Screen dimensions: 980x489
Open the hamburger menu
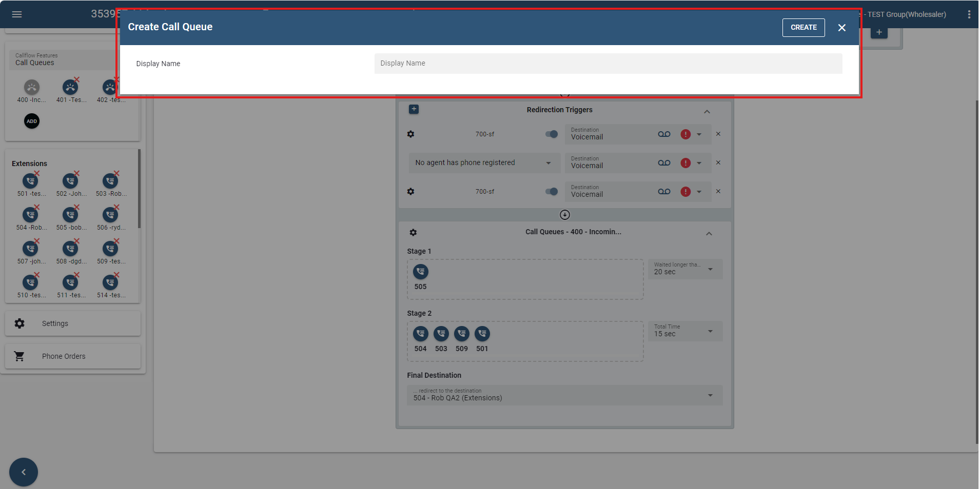pyautogui.click(x=17, y=14)
